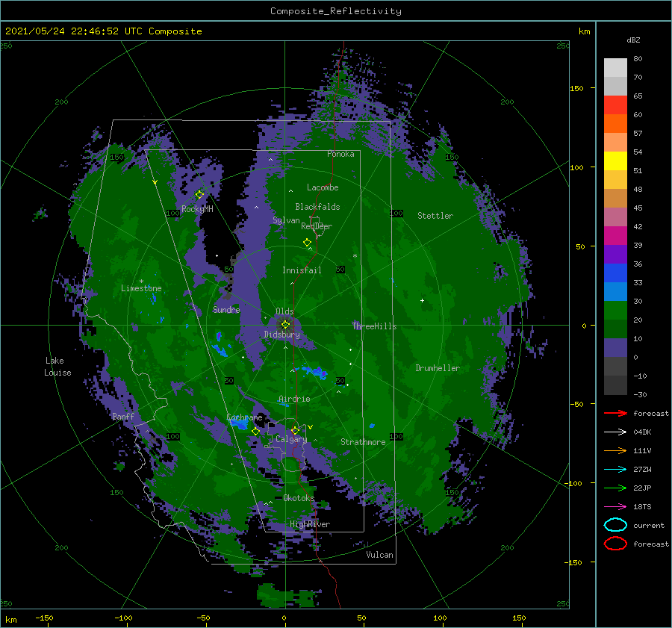Click the Airdrie label

point(294,399)
